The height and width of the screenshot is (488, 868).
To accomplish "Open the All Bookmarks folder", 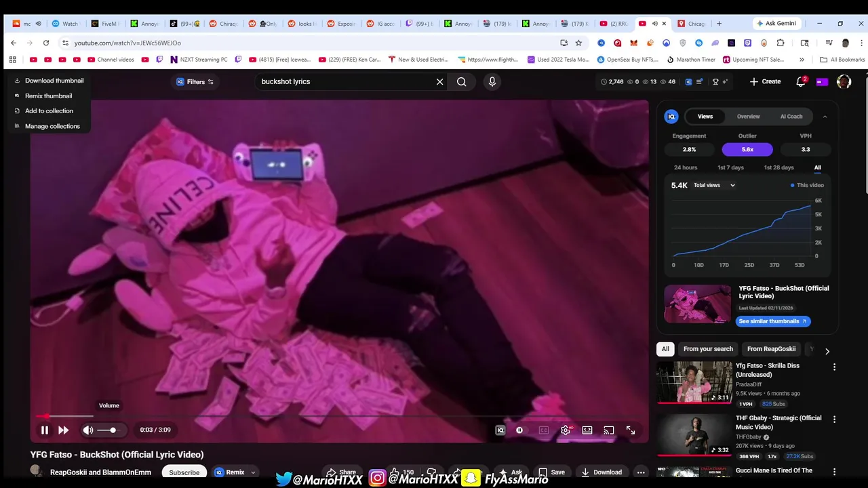I will point(842,60).
